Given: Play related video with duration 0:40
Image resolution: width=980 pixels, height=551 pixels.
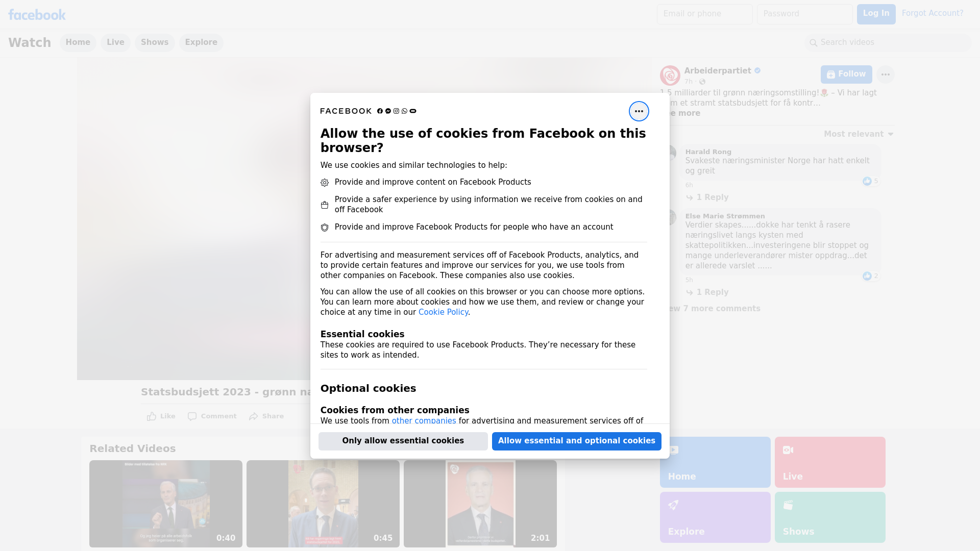Looking at the screenshot, I should pyautogui.click(x=166, y=504).
